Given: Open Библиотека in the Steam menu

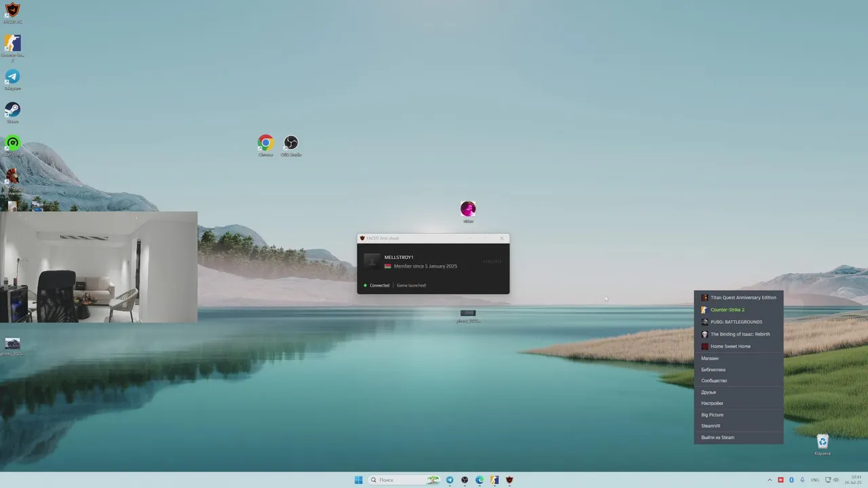Looking at the screenshot, I should [738, 369].
